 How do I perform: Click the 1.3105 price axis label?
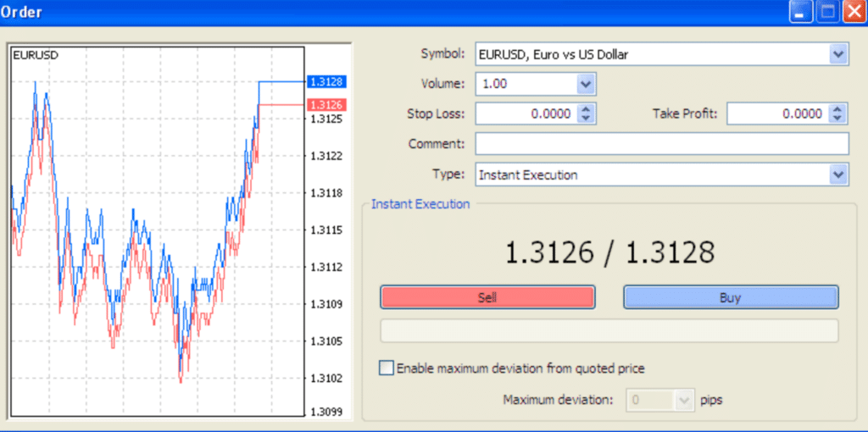click(x=326, y=341)
